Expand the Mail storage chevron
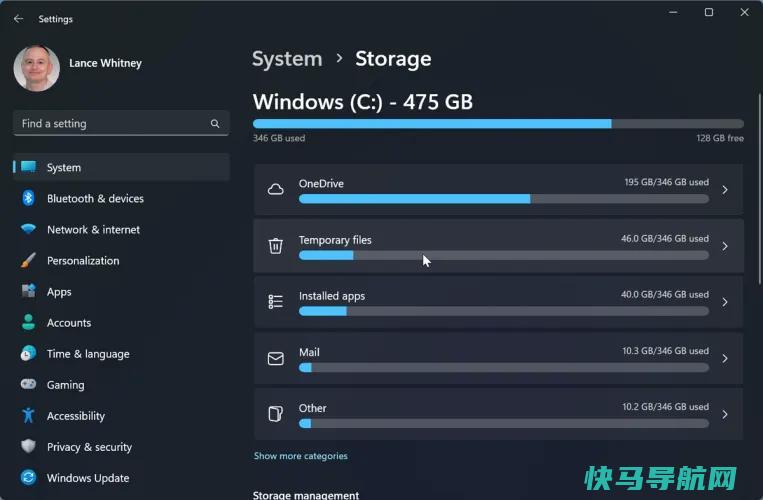 pos(725,358)
